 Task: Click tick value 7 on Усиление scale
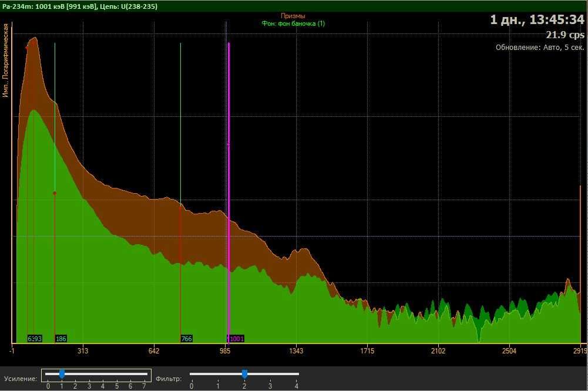coord(144,386)
